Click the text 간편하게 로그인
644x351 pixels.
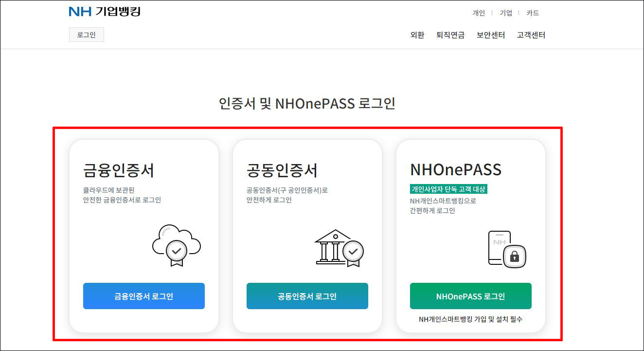[x=432, y=211]
